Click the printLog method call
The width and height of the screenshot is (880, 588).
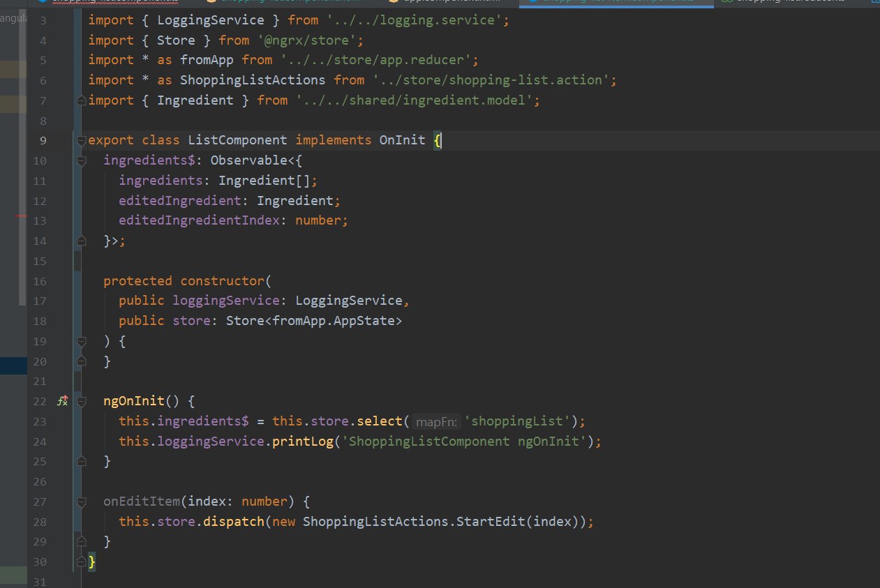302,442
